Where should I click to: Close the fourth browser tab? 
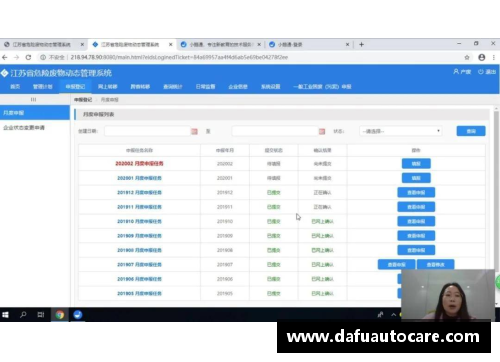click(347, 44)
